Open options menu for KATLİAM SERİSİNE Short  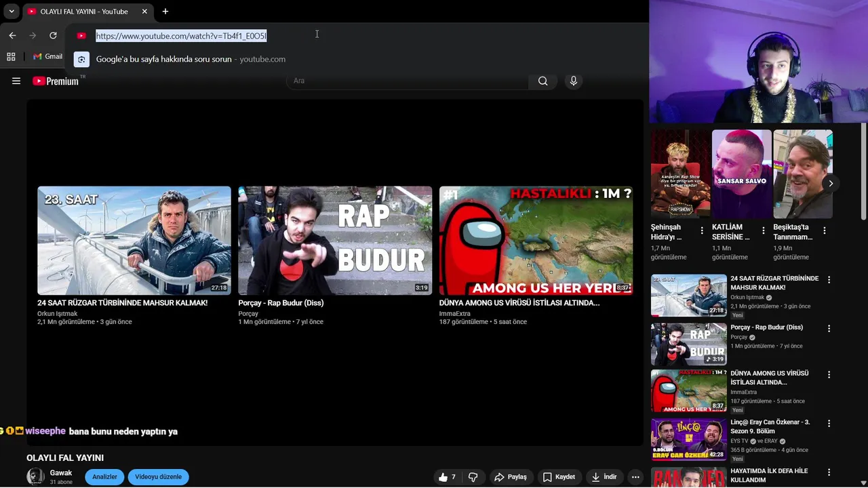click(764, 231)
